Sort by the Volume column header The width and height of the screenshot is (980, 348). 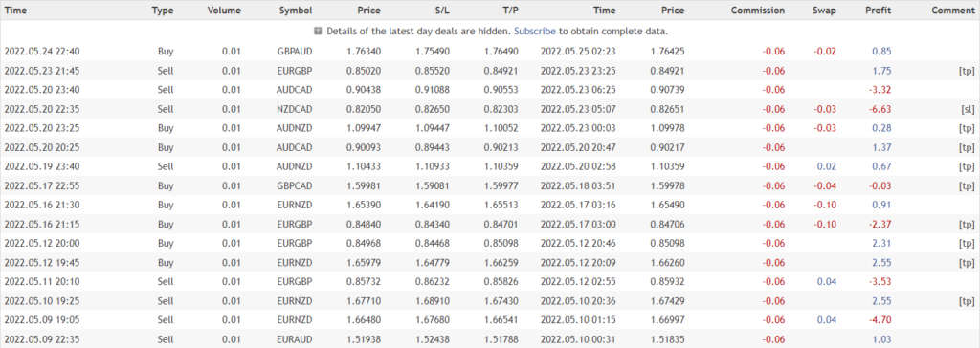click(x=224, y=10)
